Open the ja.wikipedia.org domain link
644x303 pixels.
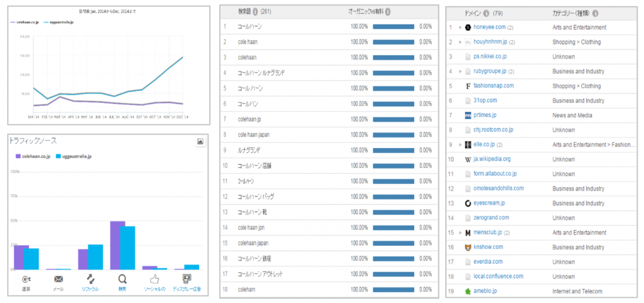click(x=492, y=159)
